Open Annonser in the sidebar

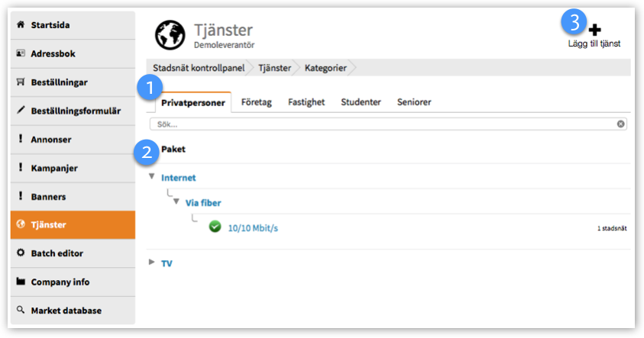(52, 140)
